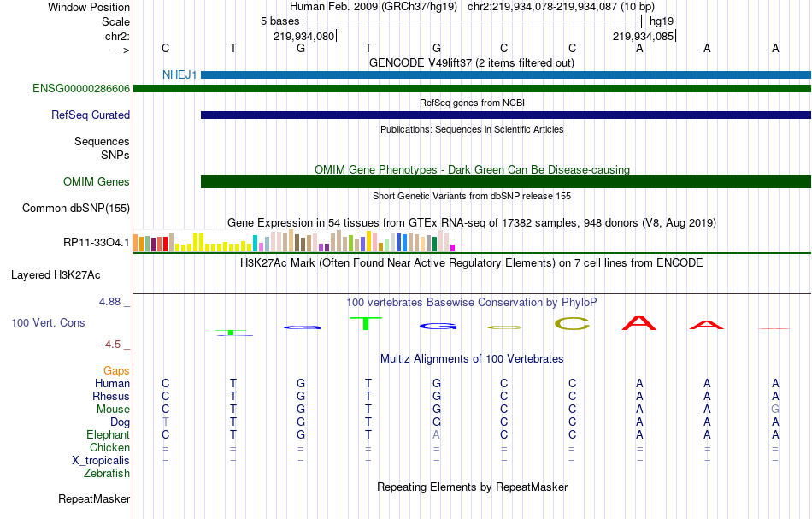Screen dimensions: 812x519
Task: Click the faded A in the Elephant row
Action: tap(436, 435)
